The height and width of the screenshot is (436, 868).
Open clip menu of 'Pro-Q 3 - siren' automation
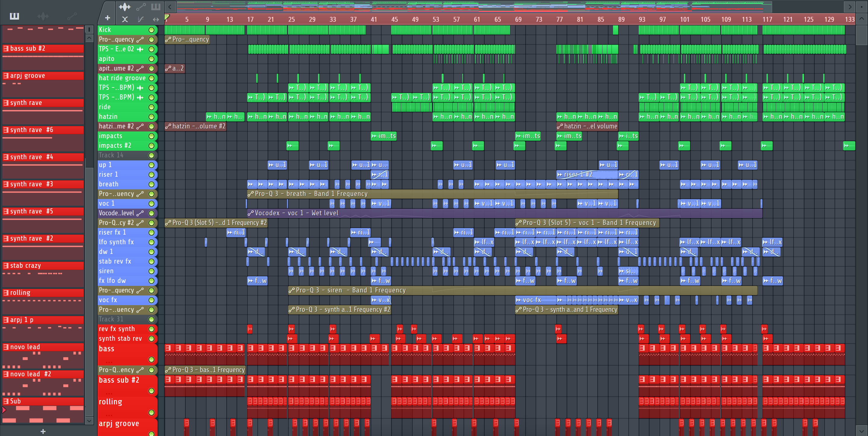(x=292, y=290)
